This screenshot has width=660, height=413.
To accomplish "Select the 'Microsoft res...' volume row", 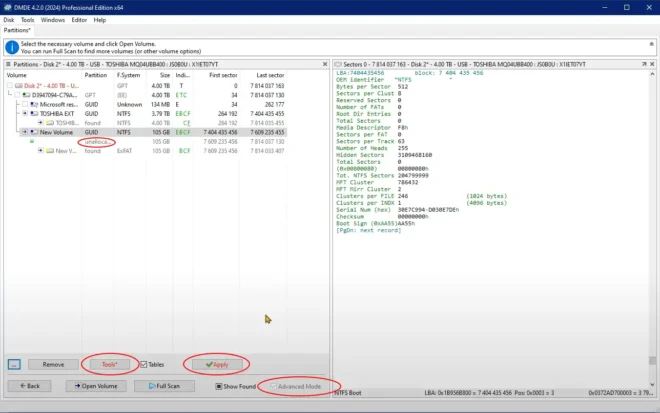I will (59, 104).
